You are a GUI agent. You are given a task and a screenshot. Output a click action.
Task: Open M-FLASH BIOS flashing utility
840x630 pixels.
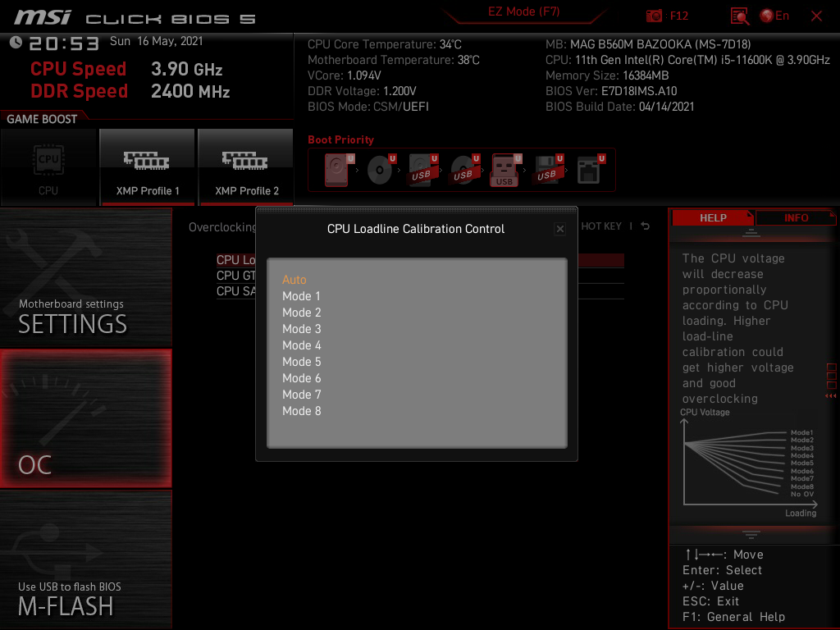[x=85, y=559]
